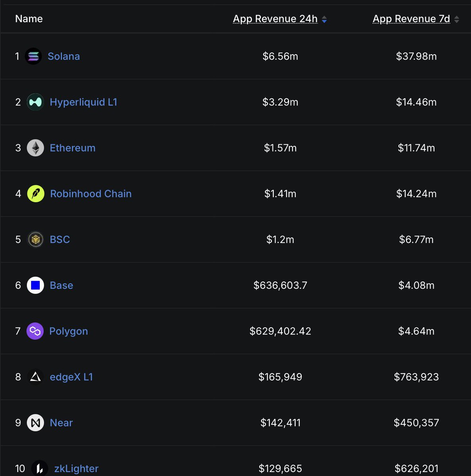The height and width of the screenshot is (476, 471).
Task: Select Near's 24h revenue $142,411
Action: (x=280, y=423)
